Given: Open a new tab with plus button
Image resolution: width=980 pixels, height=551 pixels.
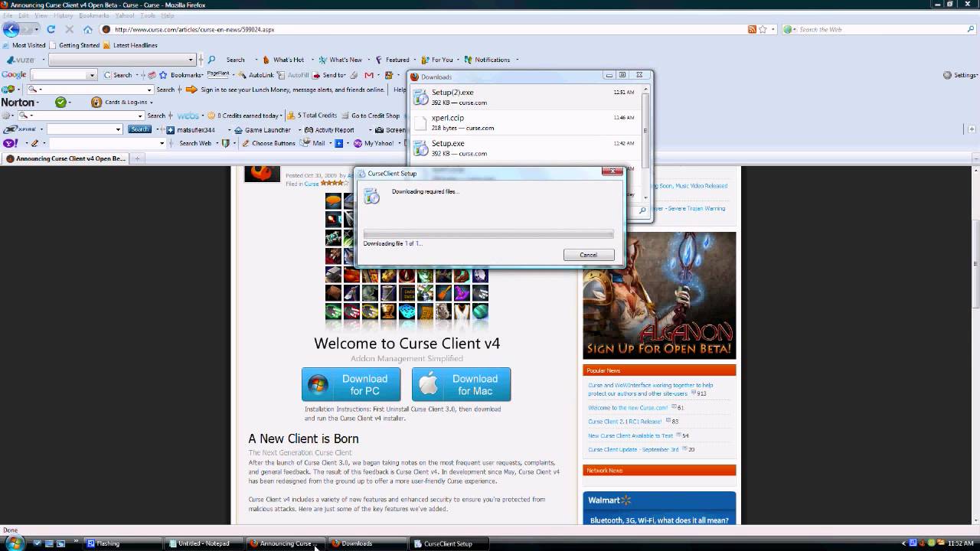Looking at the screenshot, I should tap(138, 158).
